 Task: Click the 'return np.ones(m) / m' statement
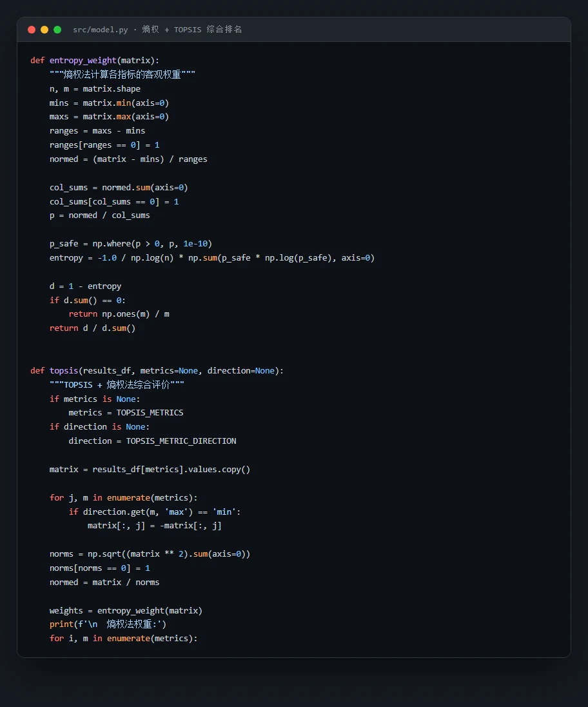tap(119, 314)
